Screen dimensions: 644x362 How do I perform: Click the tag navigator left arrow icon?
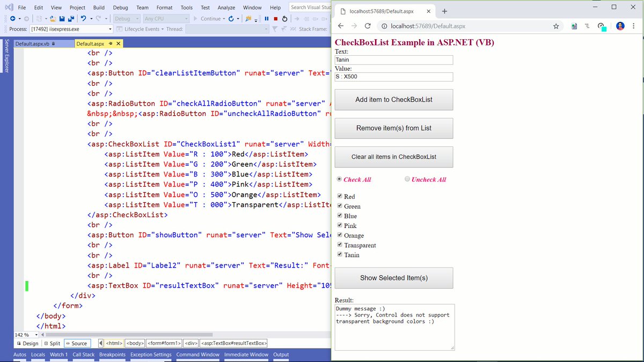(101, 343)
